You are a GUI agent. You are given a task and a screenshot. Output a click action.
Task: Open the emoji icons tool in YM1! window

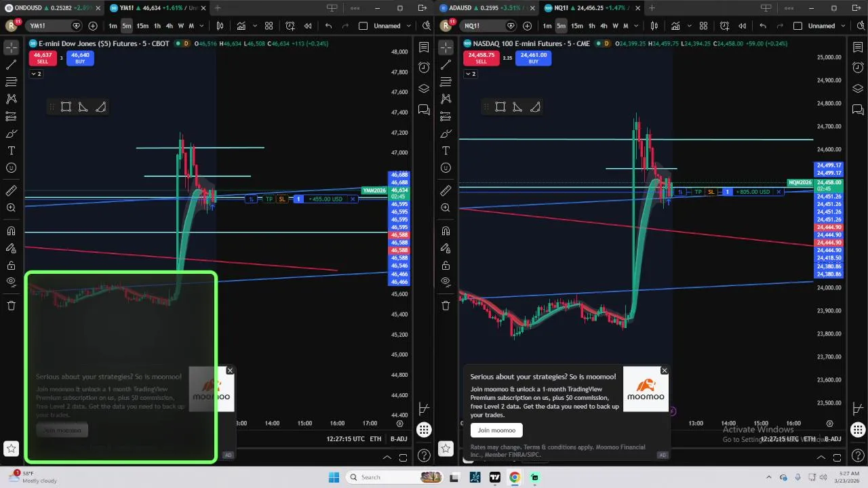pyautogui.click(x=12, y=168)
